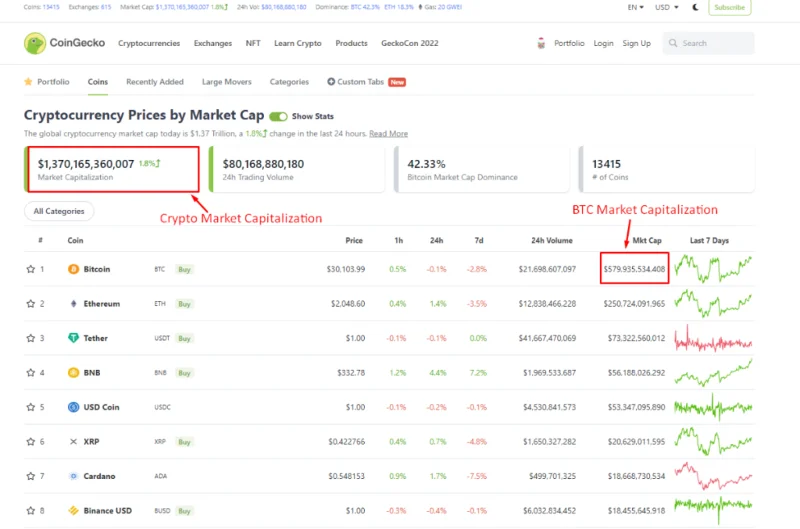This screenshot has width=800, height=529.
Task: Click the XRP coin icon
Action: tap(73, 441)
